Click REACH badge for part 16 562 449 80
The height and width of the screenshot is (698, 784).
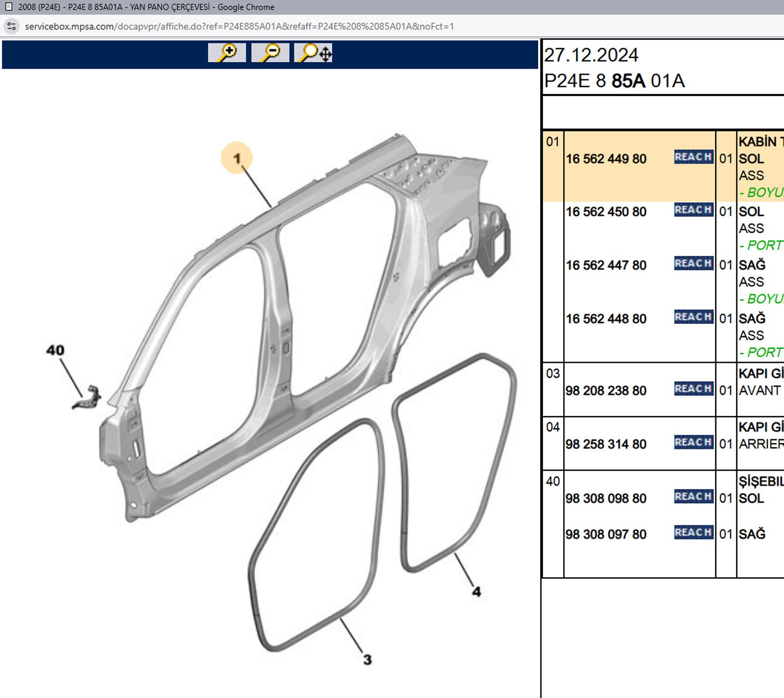[693, 157]
